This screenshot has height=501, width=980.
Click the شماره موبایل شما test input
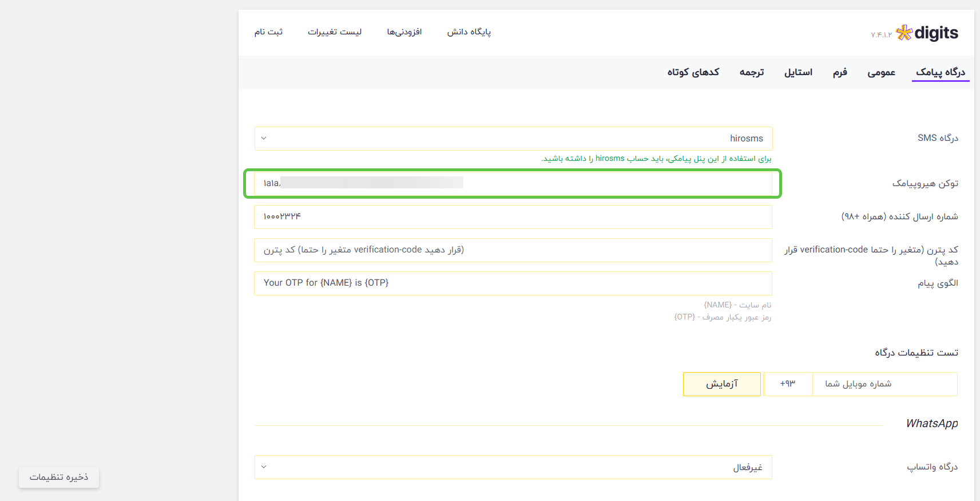[885, 384]
